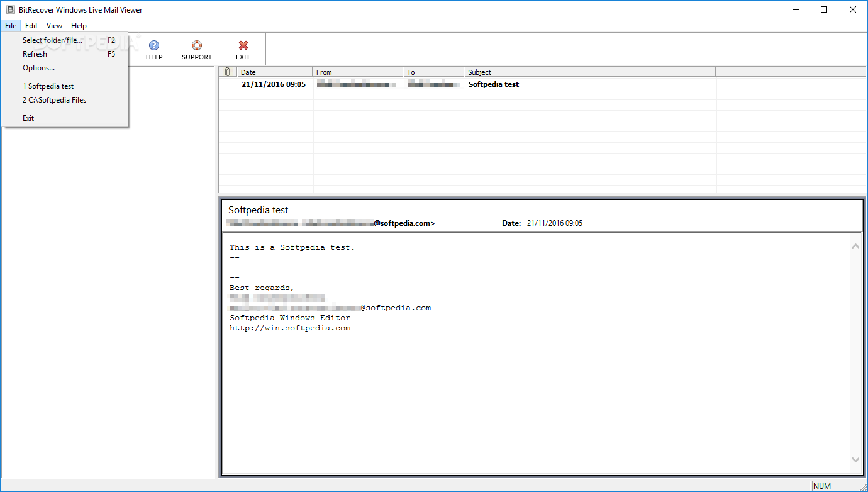Image resolution: width=868 pixels, height=492 pixels.
Task: Click the SUPPORT toolbar label
Action: (x=197, y=57)
